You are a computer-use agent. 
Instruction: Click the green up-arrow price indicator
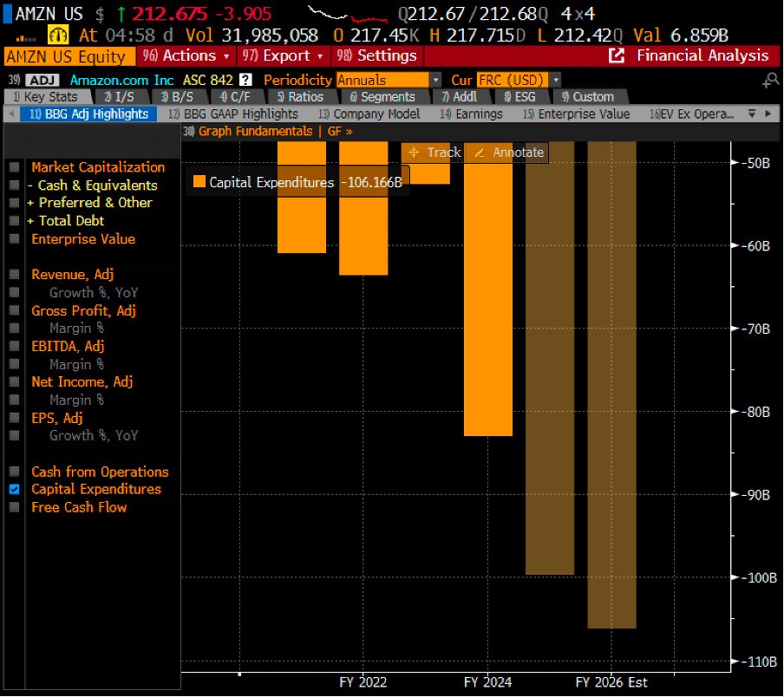click(121, 15)
